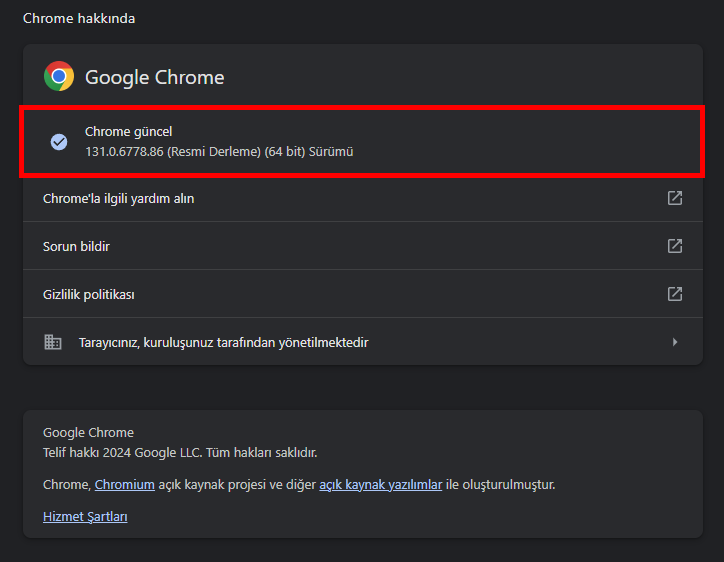Click the blue update checkmark icon

(59, 142)
